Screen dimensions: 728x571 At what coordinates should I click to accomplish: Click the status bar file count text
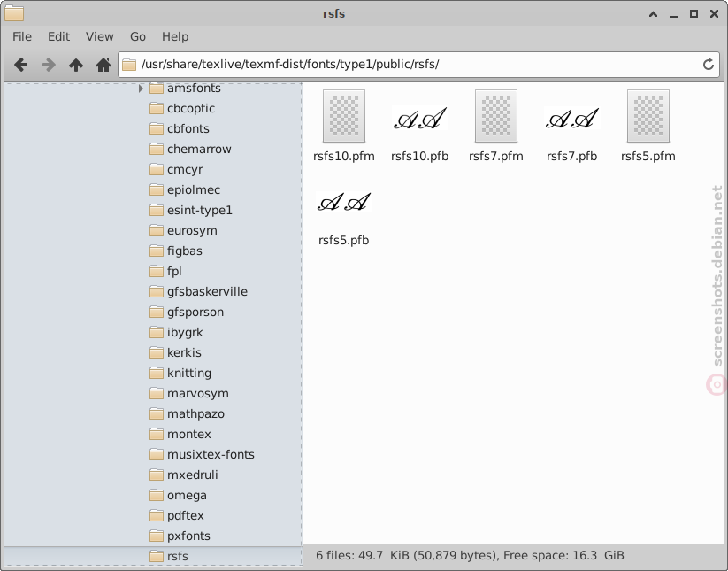[470, 556]
